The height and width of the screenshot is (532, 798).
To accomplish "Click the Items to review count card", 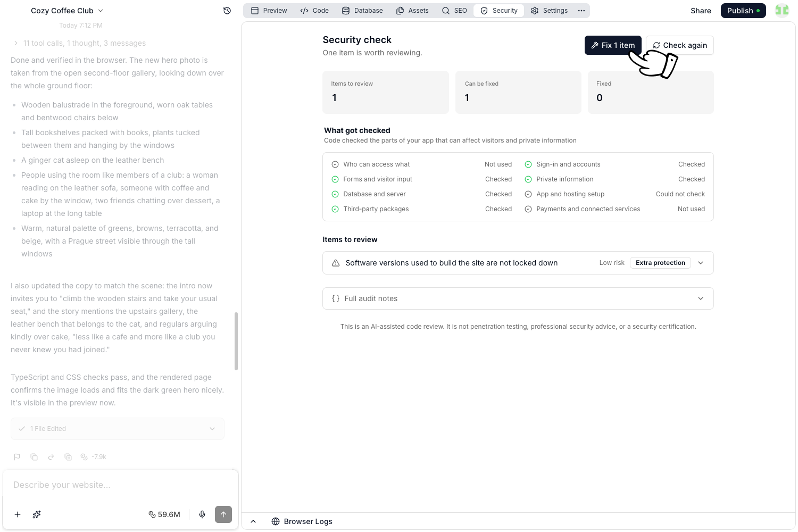I will pos(386,92).
